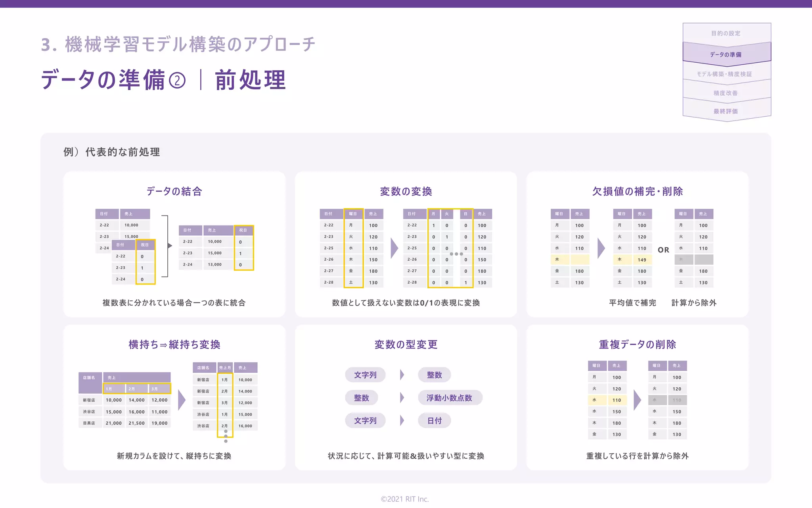This screenshot has height=508, width=812.
Task: Select the 目的の設定 step in the flow
Action: click(726, 33)
